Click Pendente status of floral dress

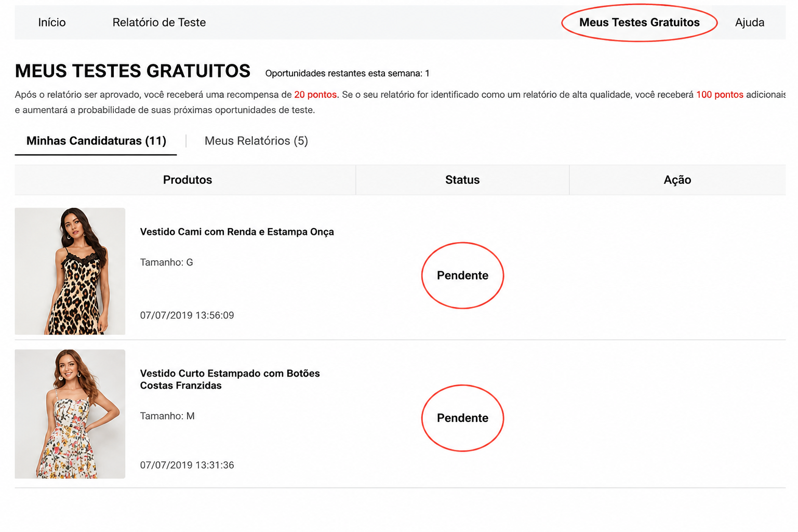462,418
